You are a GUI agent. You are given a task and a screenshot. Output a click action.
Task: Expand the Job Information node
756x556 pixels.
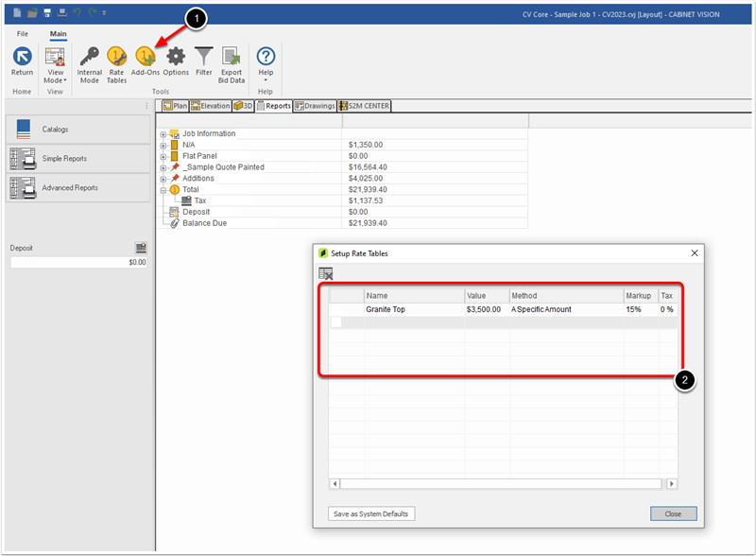[x=163, y=134]
